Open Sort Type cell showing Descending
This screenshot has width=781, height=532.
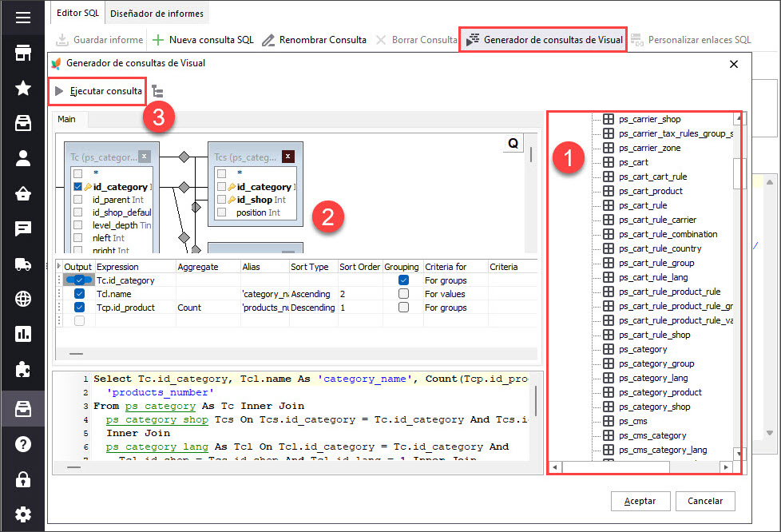313,308
